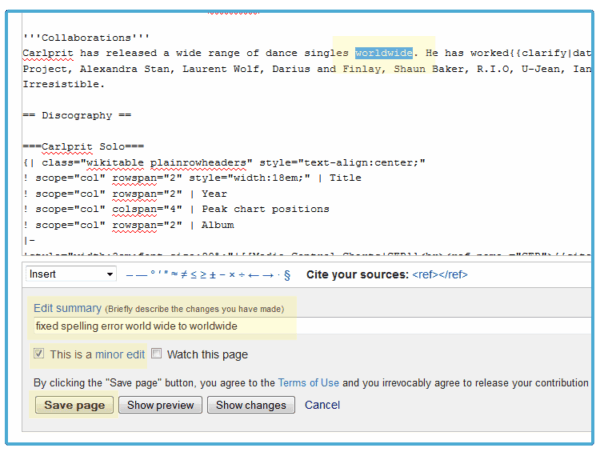Insert the en dash character
Viewport: 600px width, 456px height.
pyautogui.click(x=130, y=275)
